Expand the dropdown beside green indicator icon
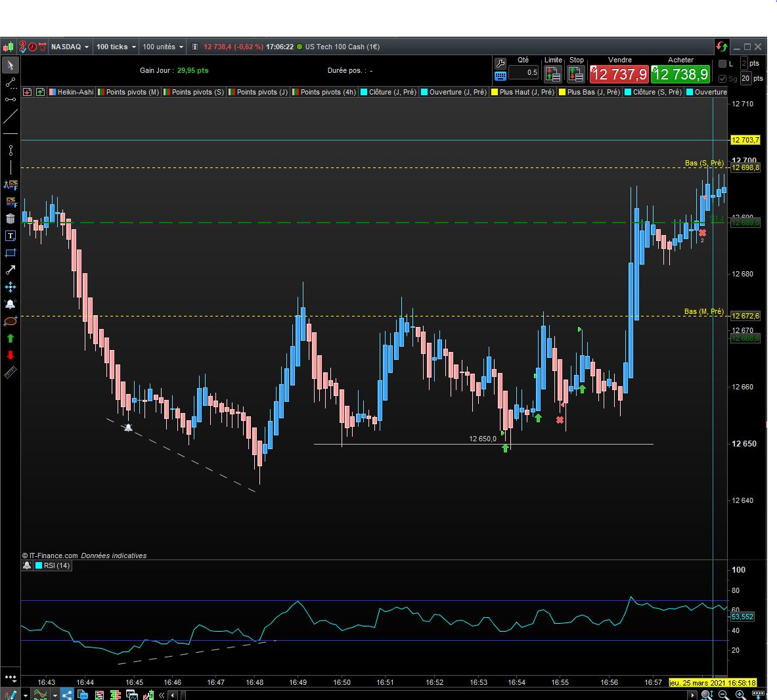Image resolution: width=777 pixels, height=700 pixels. [x=55, y=695]
